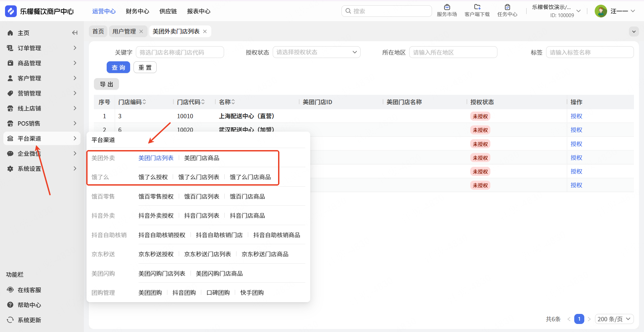Viewport: 644px width, 332px height.
Task: Select the 用户管理 tab
Action: coord(124,31)
